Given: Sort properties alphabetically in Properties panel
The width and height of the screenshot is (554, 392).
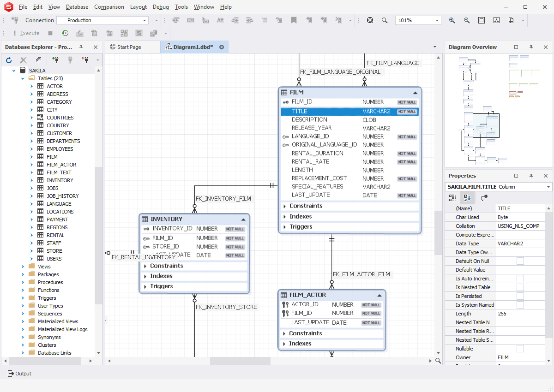Looking at the screenshot, I should click(x=467, y=197).
